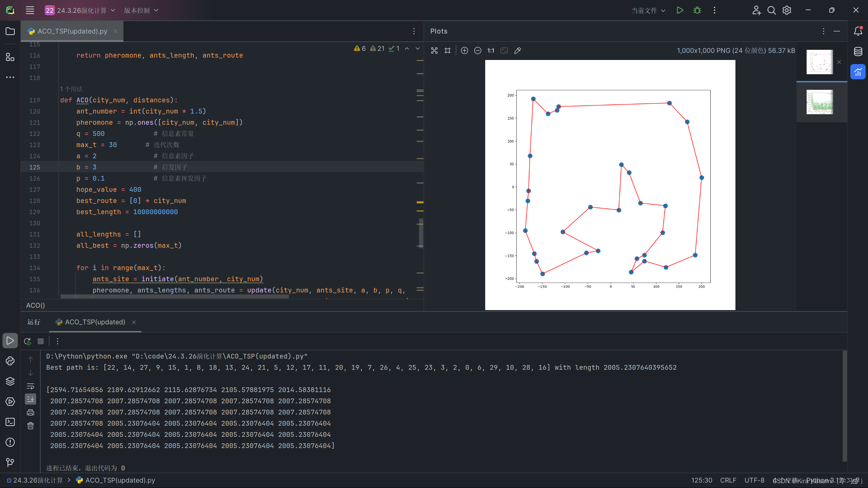Click the Rerun icon in the run panel

tap(28, 341)
